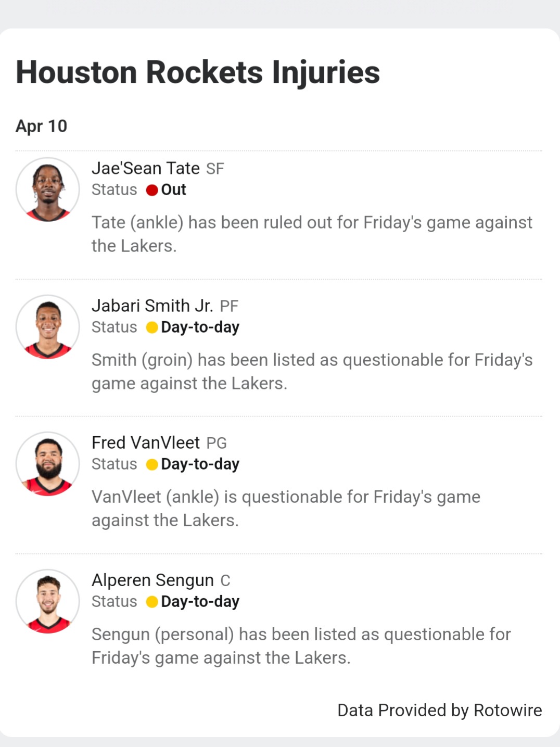Click Tate's ankle injury description

pos(311,234)
